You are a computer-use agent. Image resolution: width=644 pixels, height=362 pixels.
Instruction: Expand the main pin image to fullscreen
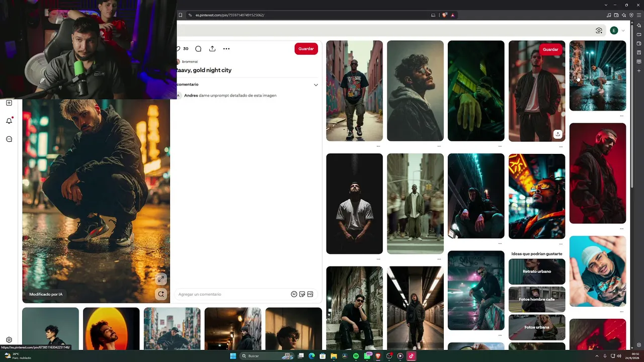161,279
